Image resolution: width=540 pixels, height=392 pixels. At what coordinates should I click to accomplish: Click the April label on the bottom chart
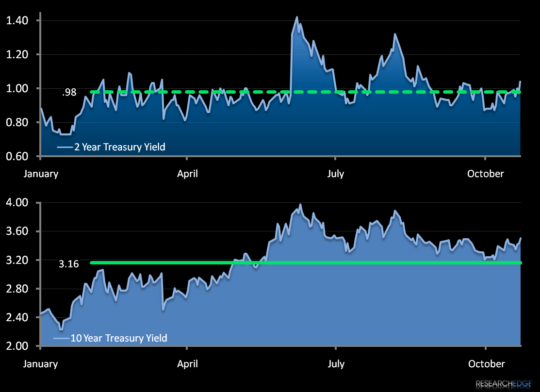pos(188,363)
